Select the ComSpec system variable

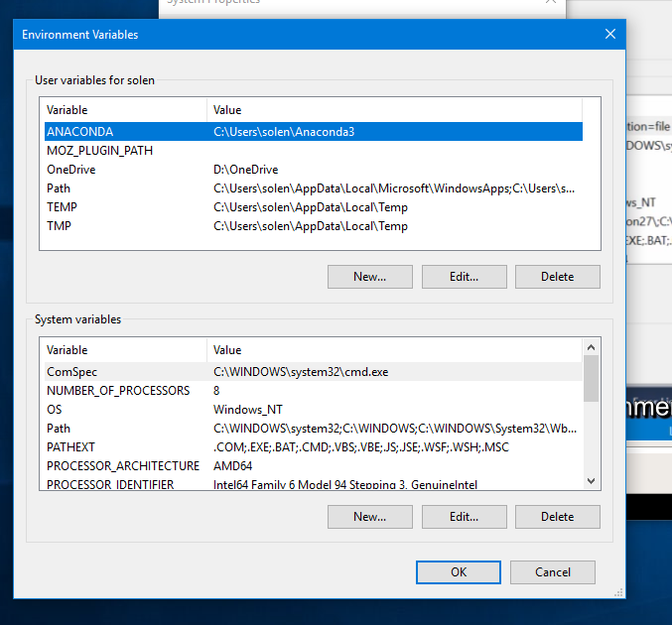click(314, 372)
